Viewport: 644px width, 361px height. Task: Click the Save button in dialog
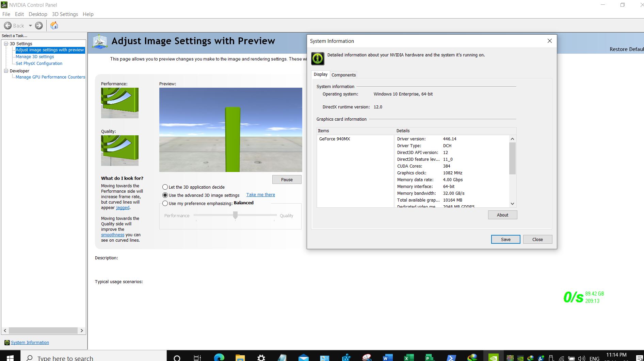506,239
